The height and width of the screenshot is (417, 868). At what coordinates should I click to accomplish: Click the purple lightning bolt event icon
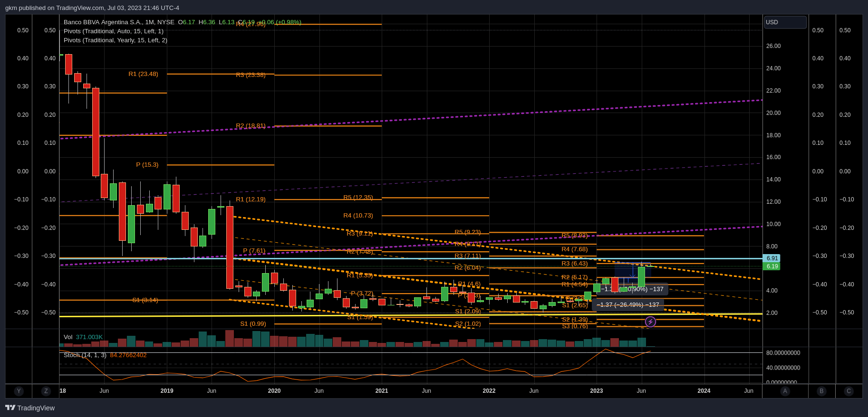(x=650, y=322)
